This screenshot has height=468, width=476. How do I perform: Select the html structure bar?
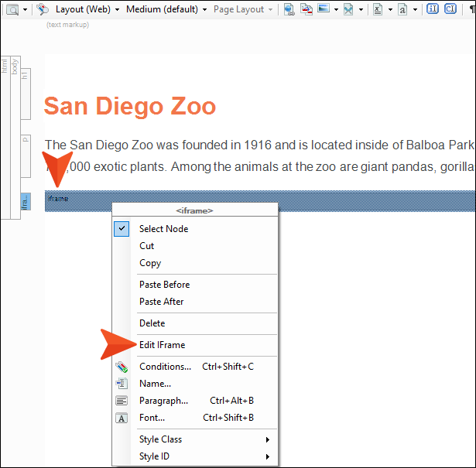[x=5, y=137]
